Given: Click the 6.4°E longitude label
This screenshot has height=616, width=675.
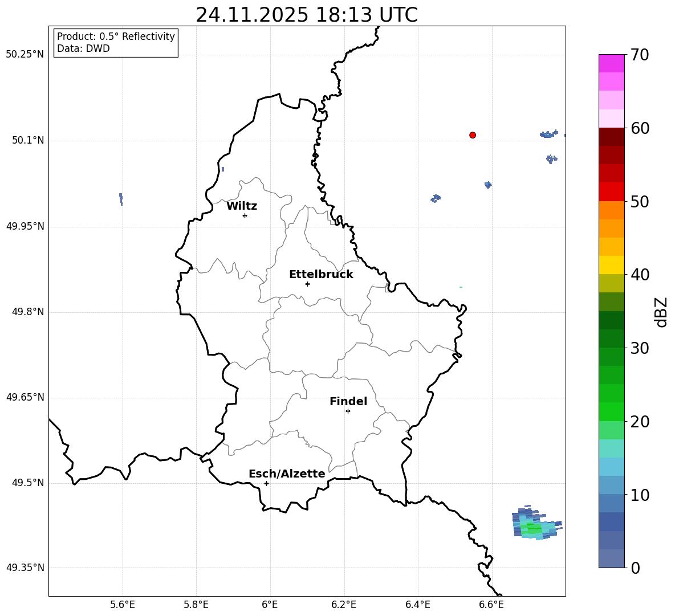Looking at the screenshot, I should 418,605.
